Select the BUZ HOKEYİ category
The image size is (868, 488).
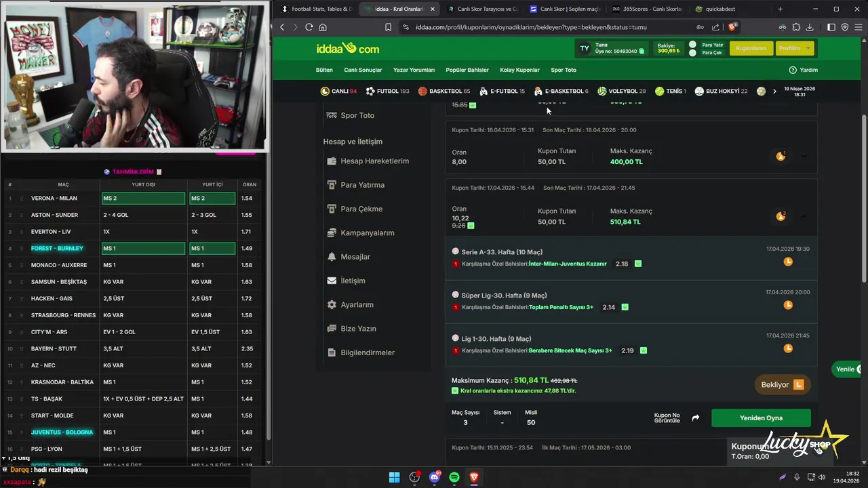721,91
